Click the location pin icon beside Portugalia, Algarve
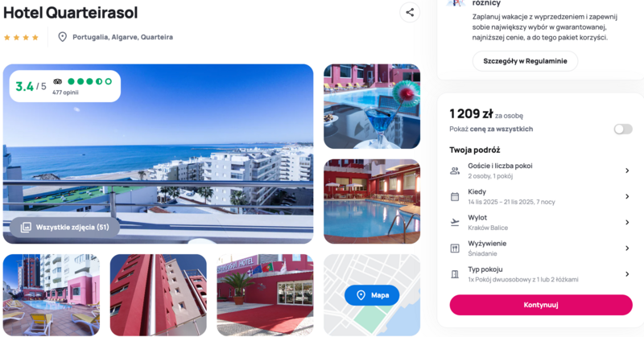The image size is (644, 337). coord(63,37)
